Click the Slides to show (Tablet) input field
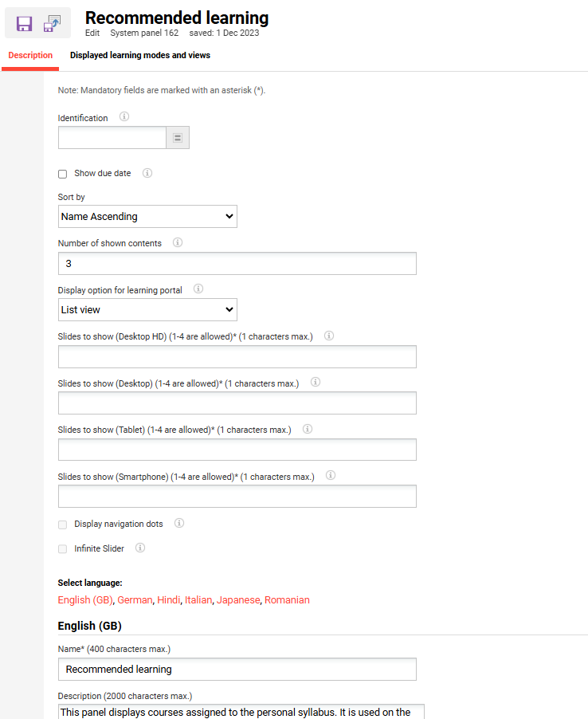The height and width of the screenshot is (719, 588). 237,450
